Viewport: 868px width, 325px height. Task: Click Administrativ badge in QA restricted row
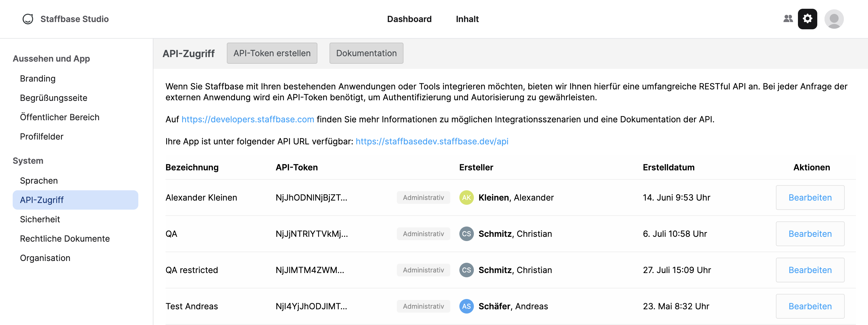(423, 270)
